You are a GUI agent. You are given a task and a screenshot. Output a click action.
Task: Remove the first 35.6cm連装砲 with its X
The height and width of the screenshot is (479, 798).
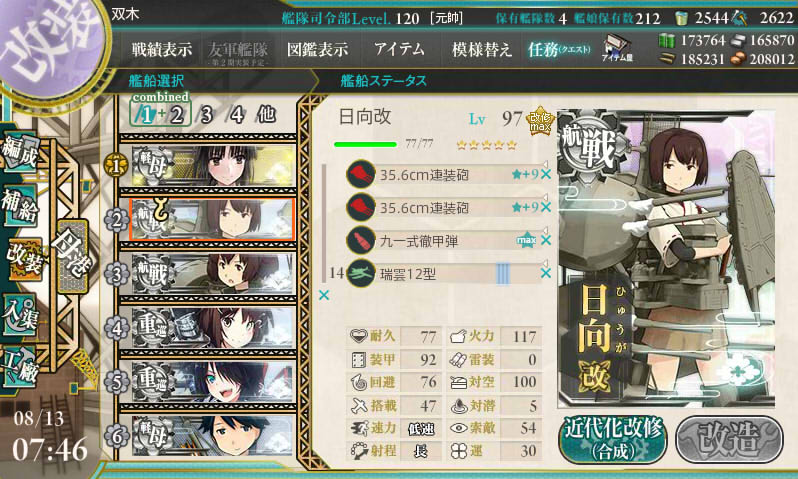pos(546,175)
